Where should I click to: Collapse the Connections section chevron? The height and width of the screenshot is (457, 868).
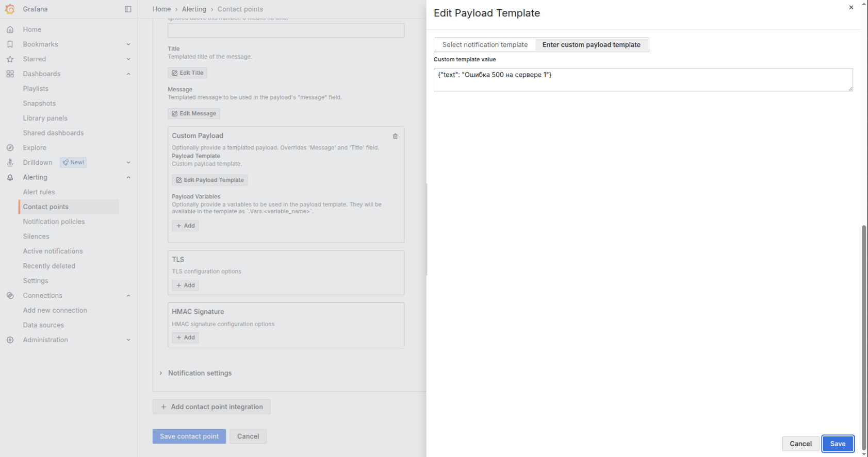[128, 296]
